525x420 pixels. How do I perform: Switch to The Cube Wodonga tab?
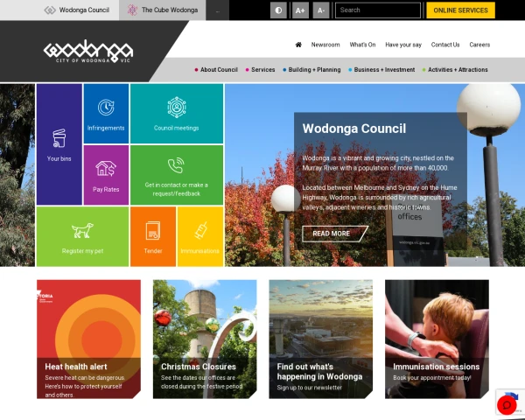[163, 10]
